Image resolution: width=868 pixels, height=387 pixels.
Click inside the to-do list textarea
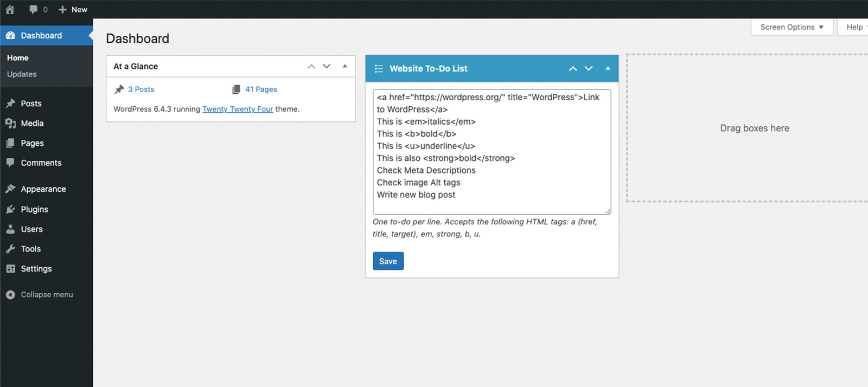[x=492, y=152]
